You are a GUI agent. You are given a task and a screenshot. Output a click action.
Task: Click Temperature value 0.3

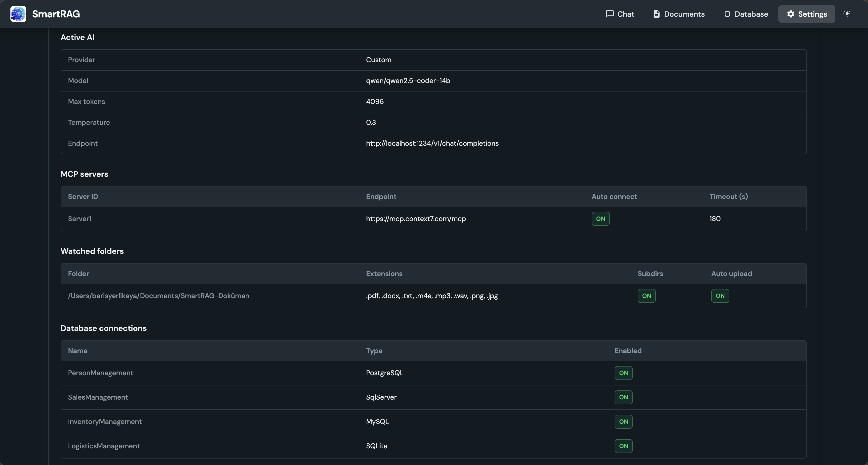371,122
